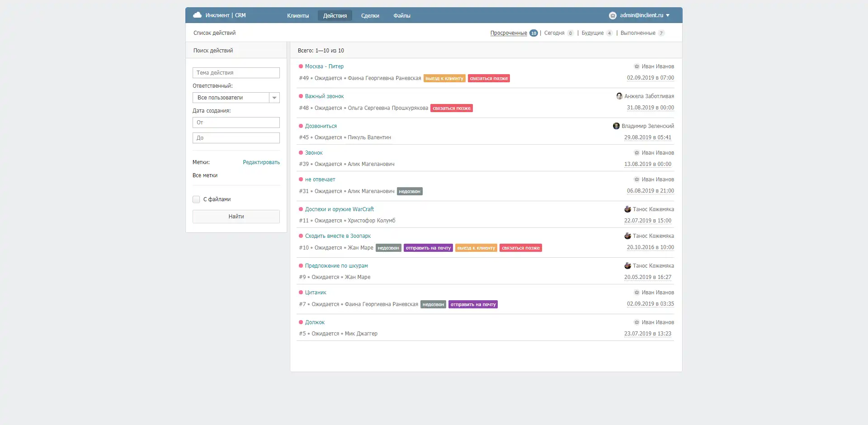This screenshot has width=868, height=425.
Task: Open the Клиенты menu
Action: pos(298,16)
